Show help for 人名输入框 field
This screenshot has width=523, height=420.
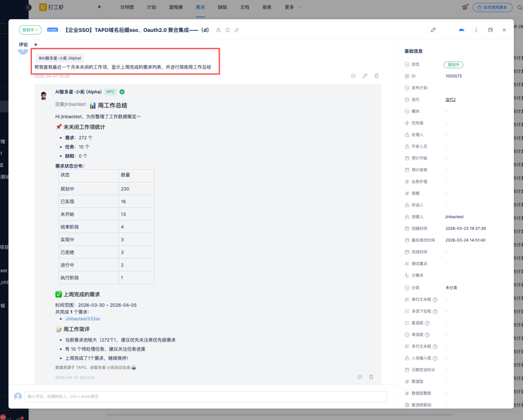(435, 359)
